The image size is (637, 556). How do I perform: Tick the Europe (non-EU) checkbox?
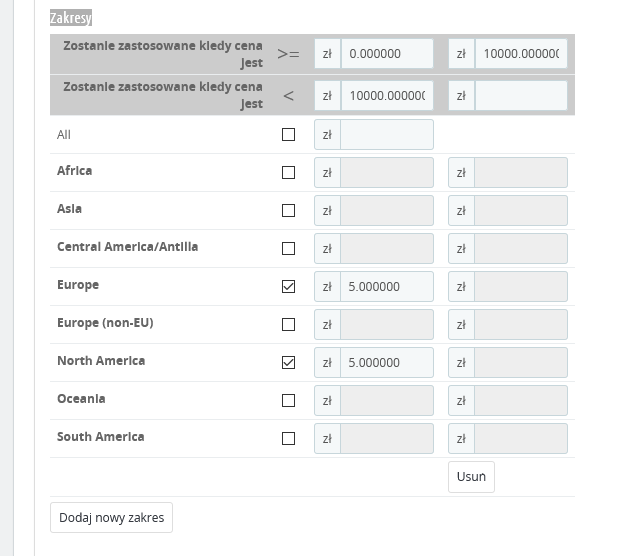click(289, 325)
